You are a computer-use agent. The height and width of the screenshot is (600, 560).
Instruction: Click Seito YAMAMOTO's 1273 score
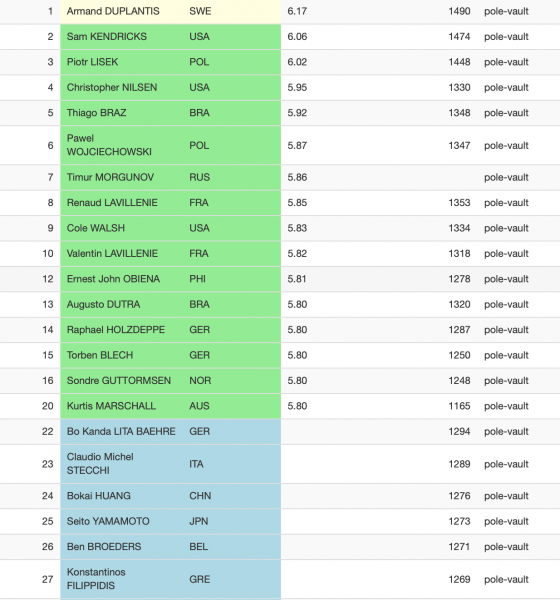pos(459,522)
